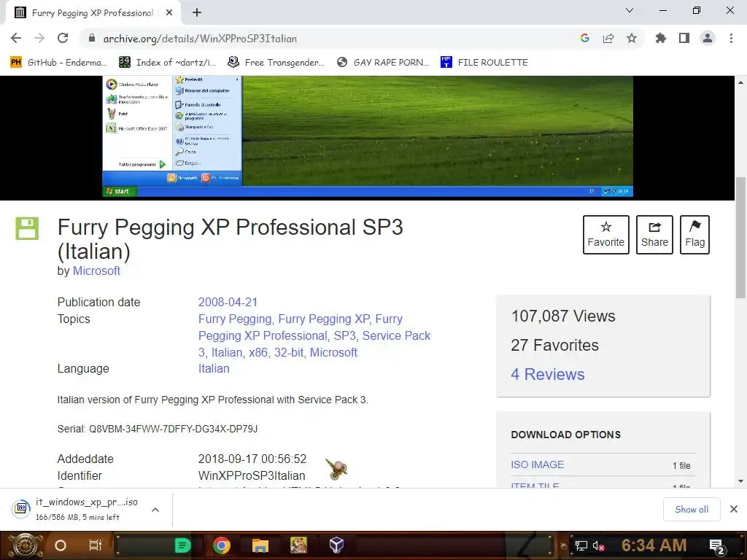
Task: Click the Google icon in the address bar
Action: 585,38
